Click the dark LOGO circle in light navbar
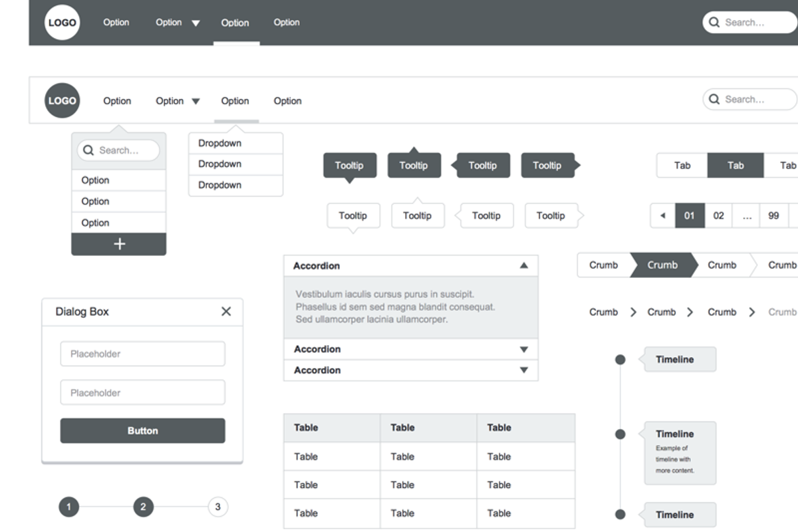798x532 pixels. click(62, 100)
